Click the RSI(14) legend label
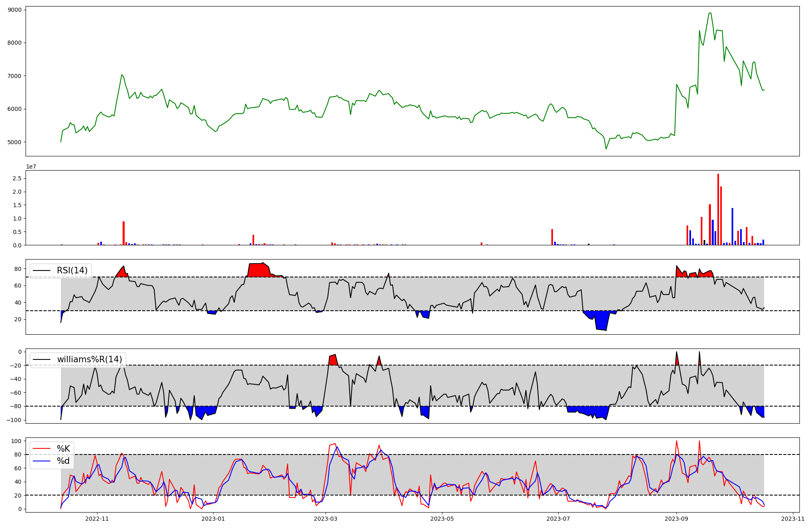Image resolution: width=812 pixels, height=528 pixels. [x=72, y=270]
